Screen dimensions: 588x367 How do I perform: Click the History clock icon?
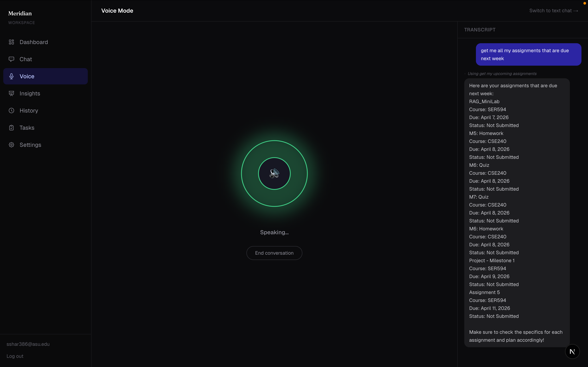click(11, 111)
